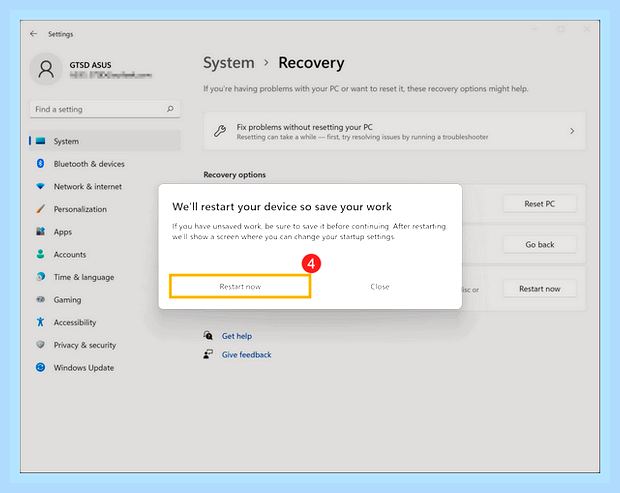
Task: Click the GTSD ASUS account name
Action: tap(90, 65)
